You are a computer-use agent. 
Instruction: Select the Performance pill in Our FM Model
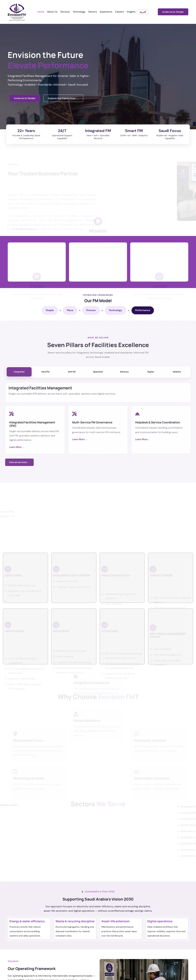pos(143,310)
